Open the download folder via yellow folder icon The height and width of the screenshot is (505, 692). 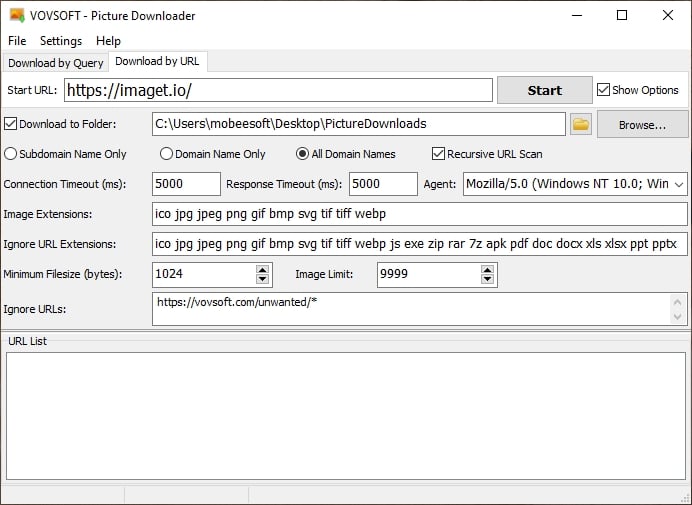click(581, 124)
